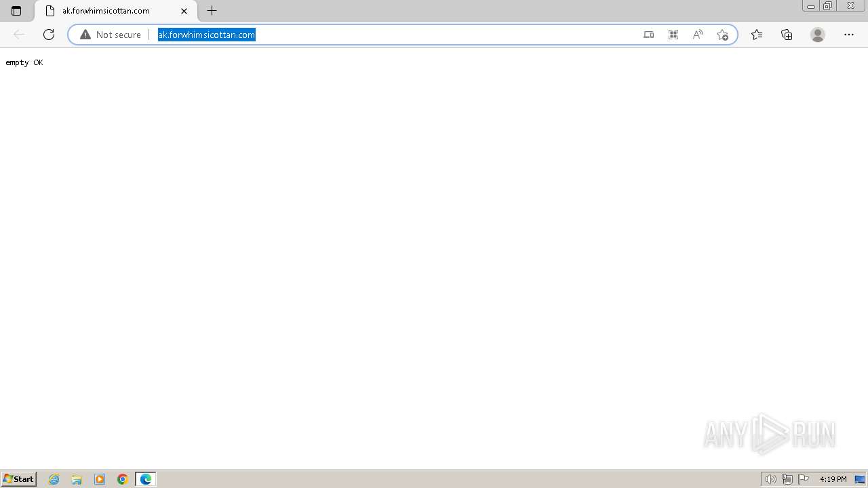Restore down the Edge browser window
The image size is (868, 488).
pos(827,6)
